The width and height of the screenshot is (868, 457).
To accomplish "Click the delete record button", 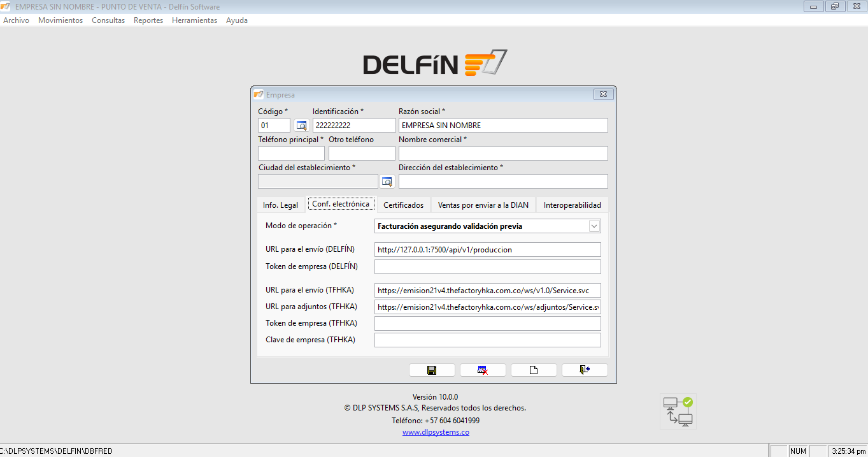I will 483,370.
